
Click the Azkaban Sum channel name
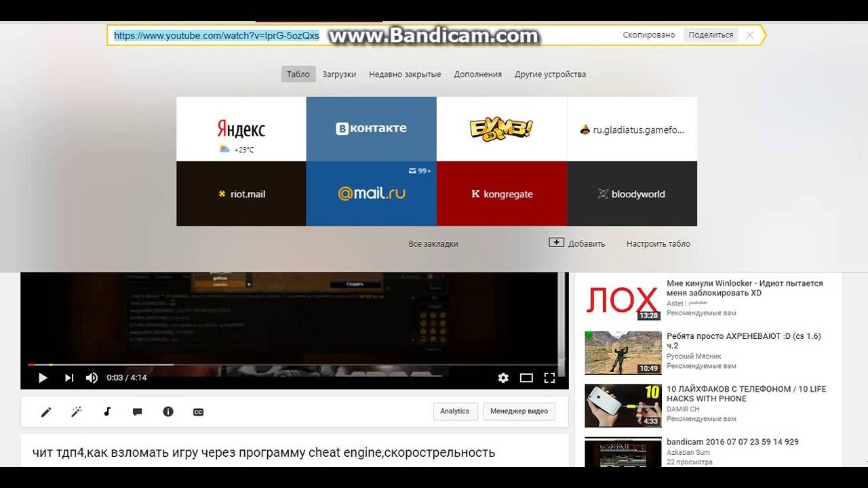pyautogui.click(x=688, y=452)
